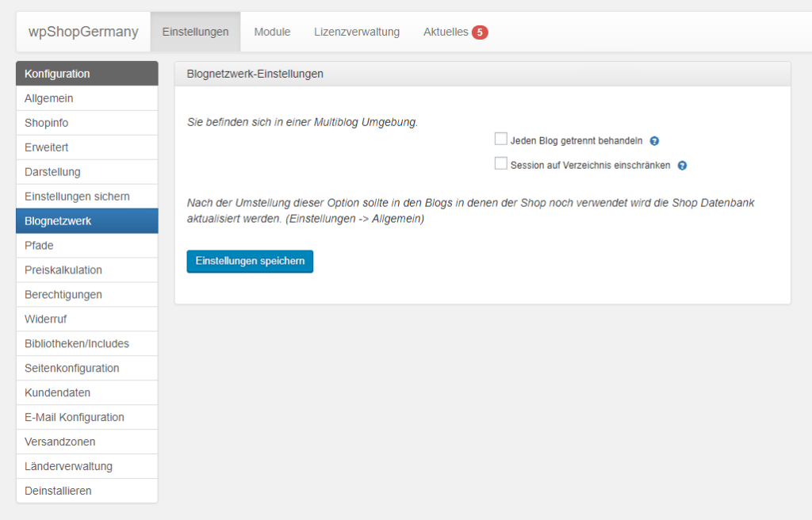Tick Session auf Verzeichnis einschränken checkbox

pos(501,163)
